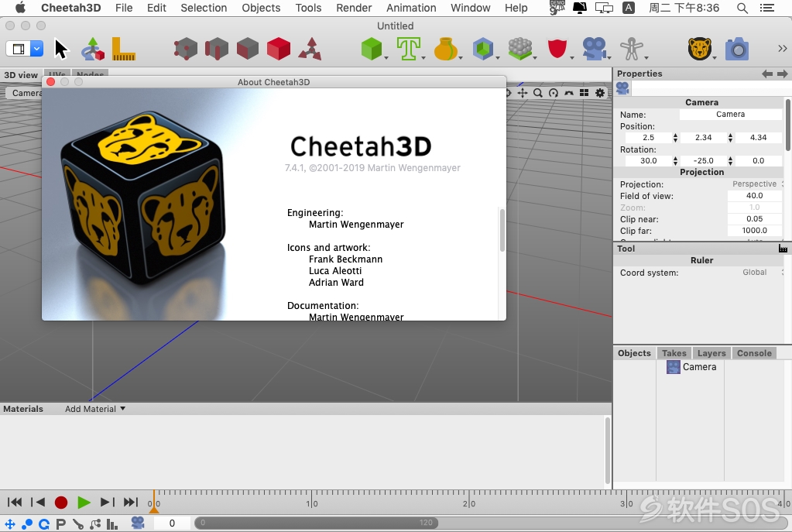Open the Add Material dropdown
792x532 pixels.
tap(95, 409)
